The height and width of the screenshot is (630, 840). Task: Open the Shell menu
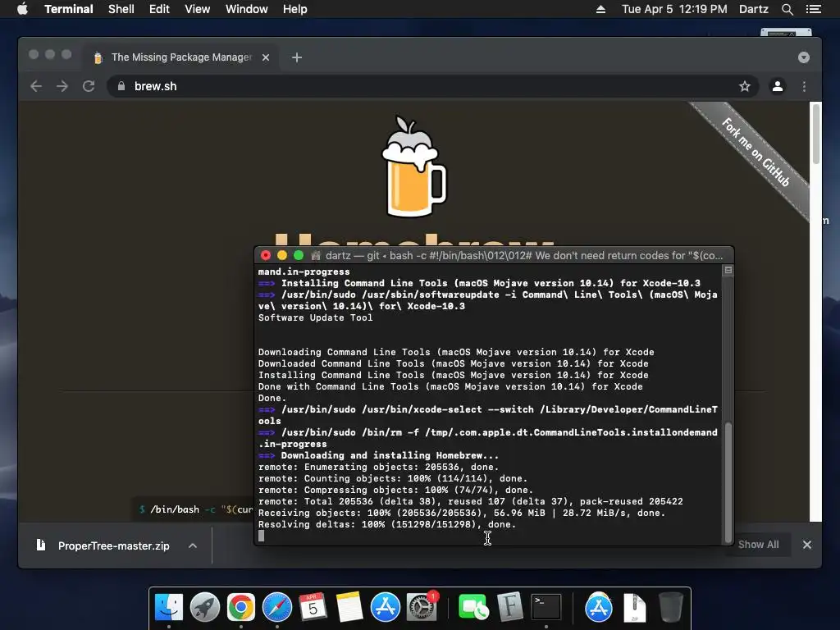pos(121,9)
